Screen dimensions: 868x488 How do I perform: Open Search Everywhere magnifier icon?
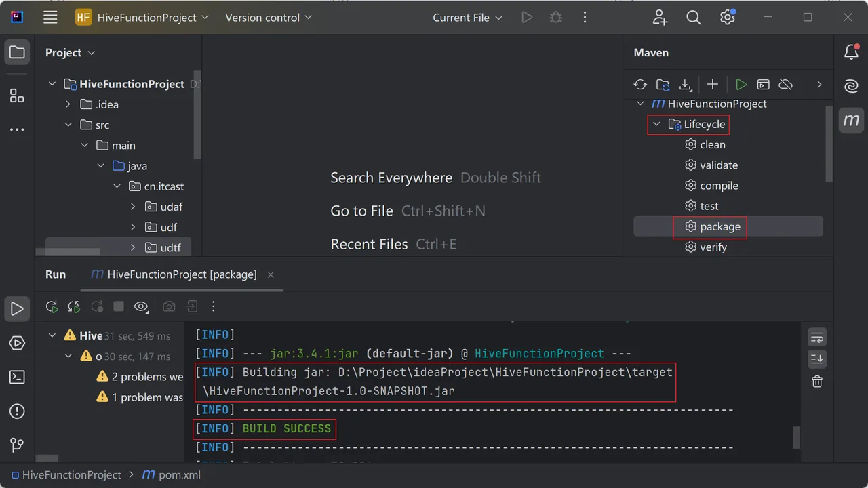693,18
